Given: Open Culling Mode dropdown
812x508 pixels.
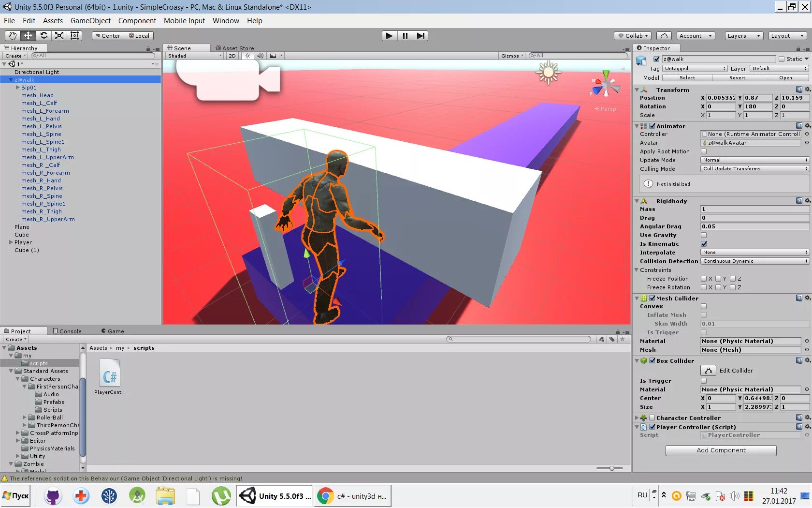Looking at the screenshot, I should pos(754,169).
